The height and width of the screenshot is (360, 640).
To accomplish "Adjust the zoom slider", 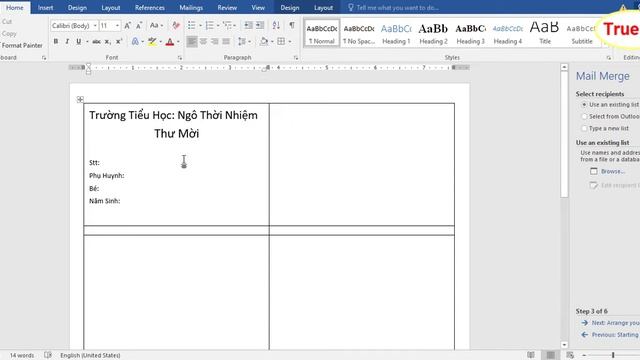I will tap(613, 355).
